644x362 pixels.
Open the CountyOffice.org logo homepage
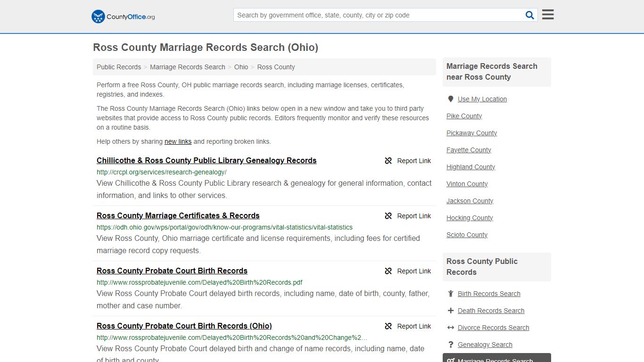click(x=123, y=16)
